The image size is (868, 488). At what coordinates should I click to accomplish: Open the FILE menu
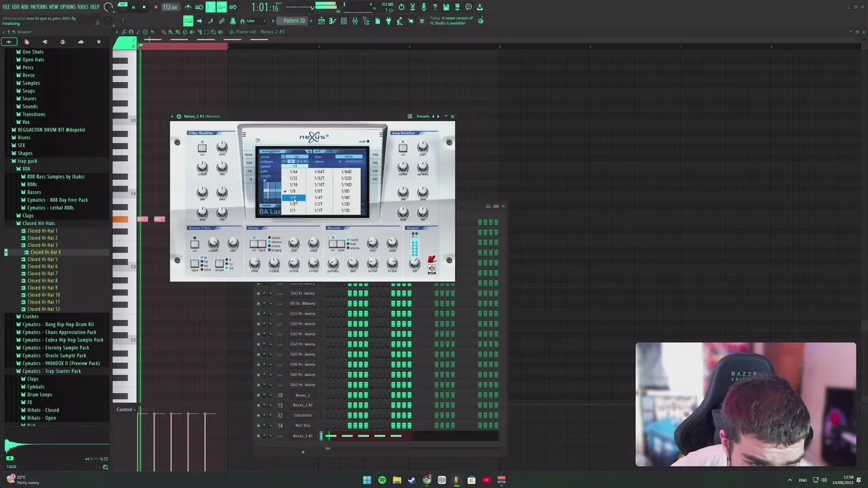pyautogui.click(x=6, y=7)
